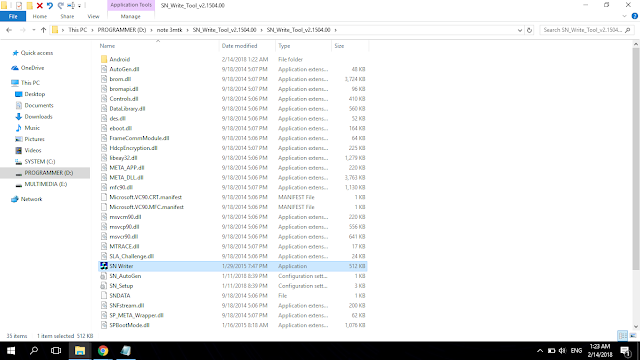Click 'PROGRAMMER (D:)' in address breadcrumb
Screen dimensions: 640x360
tap(122, 30)
